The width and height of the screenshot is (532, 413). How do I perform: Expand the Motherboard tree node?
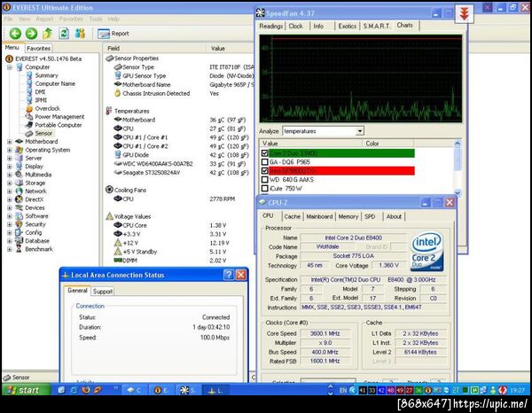9,142
